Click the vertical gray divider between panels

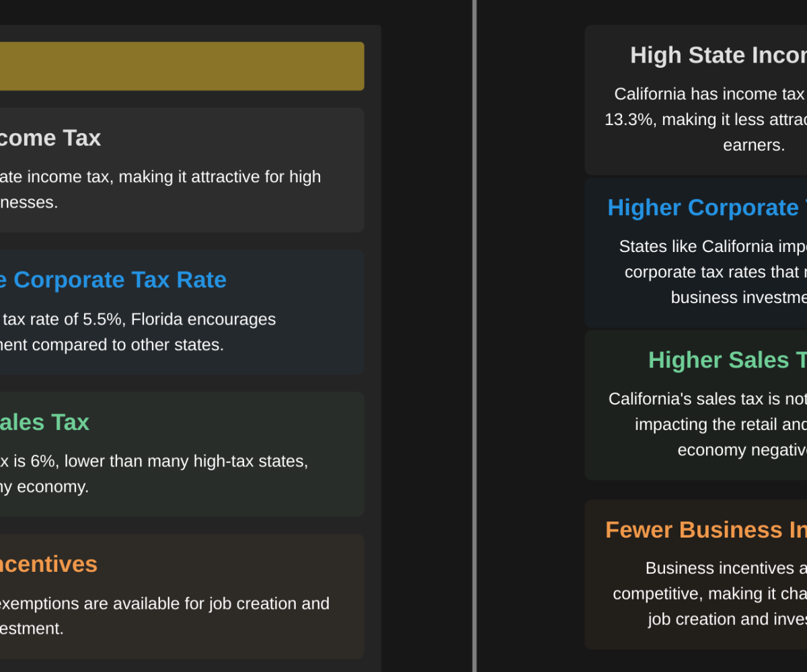pos(474,336)
